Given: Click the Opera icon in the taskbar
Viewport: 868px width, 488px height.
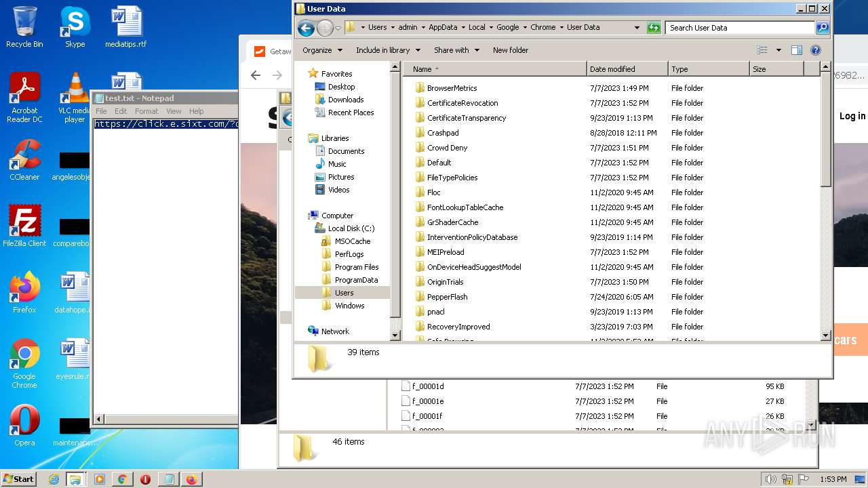Looking at the screenshot, I should click(x=145, y=479).
